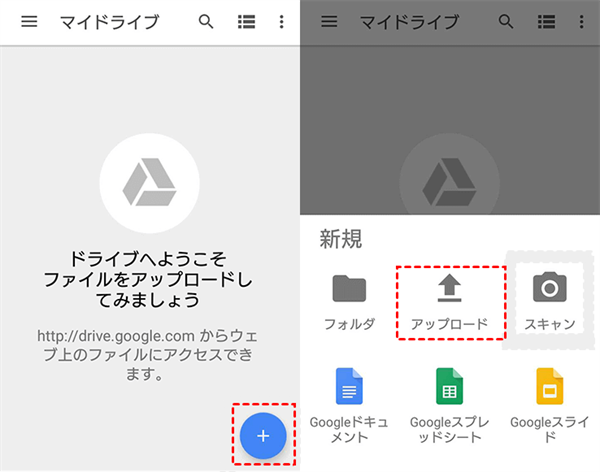Open hamburger menu in left Drive screen

[29, 21]
